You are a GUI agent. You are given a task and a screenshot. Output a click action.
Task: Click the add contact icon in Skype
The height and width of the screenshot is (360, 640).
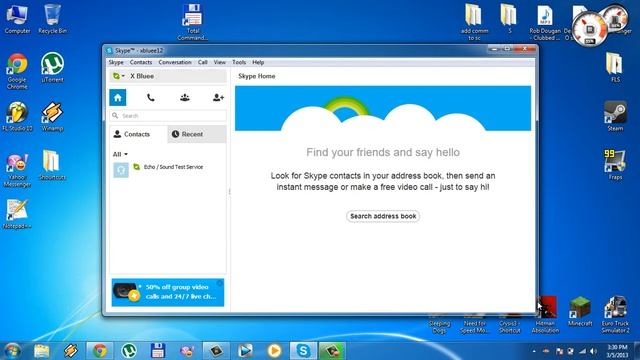pyautogui.click(x=218, y=98)
